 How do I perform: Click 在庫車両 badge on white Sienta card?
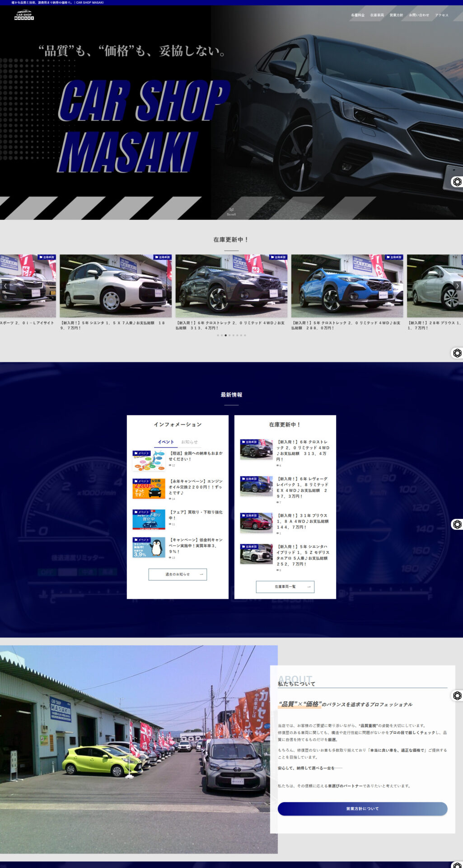click(162, 257)
